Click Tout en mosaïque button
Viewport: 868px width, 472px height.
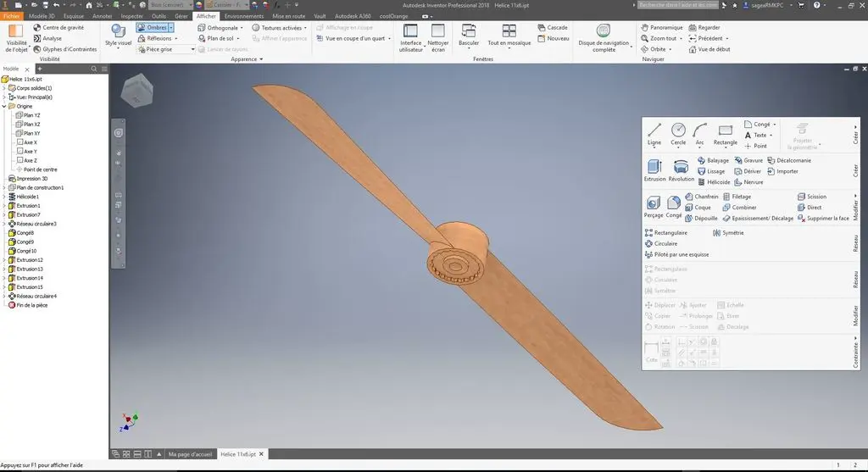[509, 34]
